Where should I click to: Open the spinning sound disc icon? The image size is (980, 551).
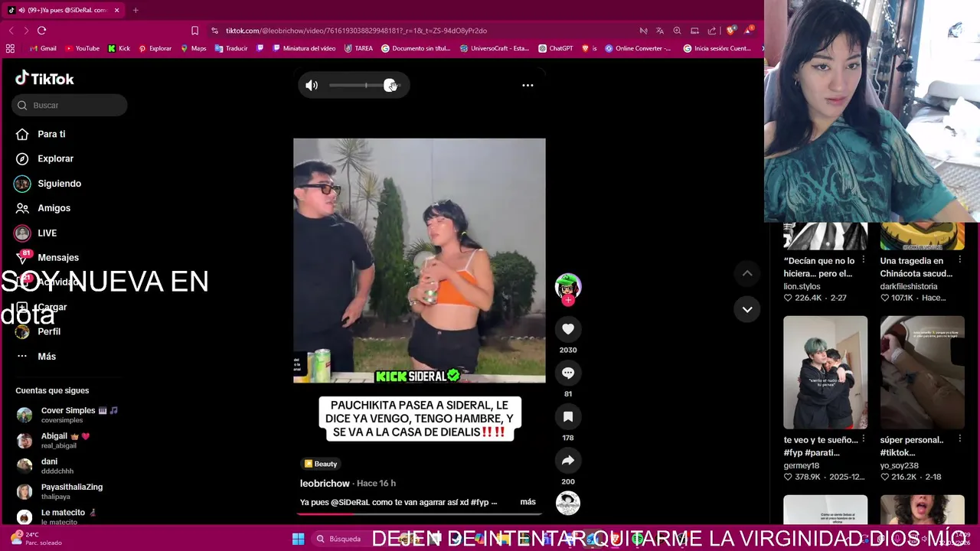click(568, 503)
